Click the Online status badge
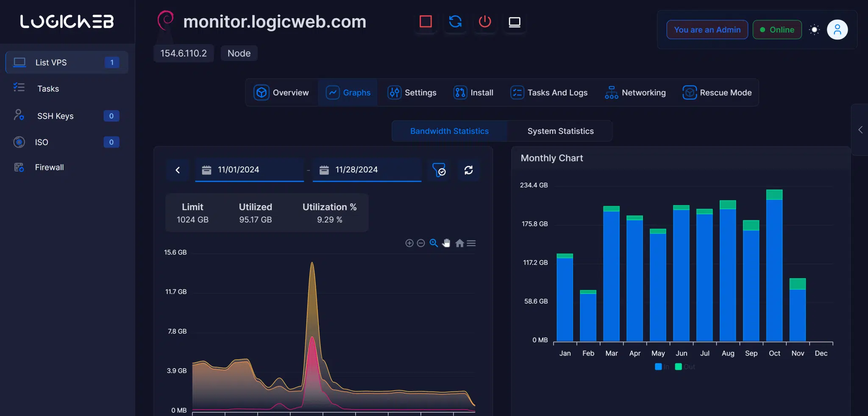 click(777, 30)
